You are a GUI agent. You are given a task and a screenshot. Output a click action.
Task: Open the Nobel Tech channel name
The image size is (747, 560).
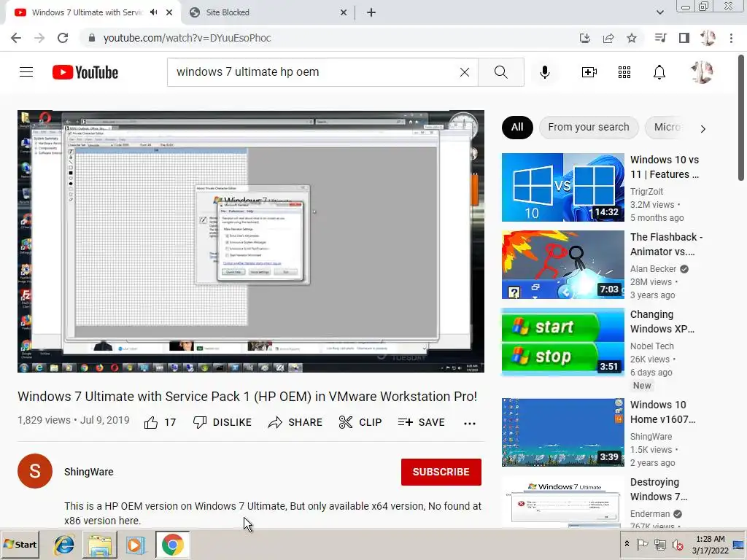(x=651, y=346)
